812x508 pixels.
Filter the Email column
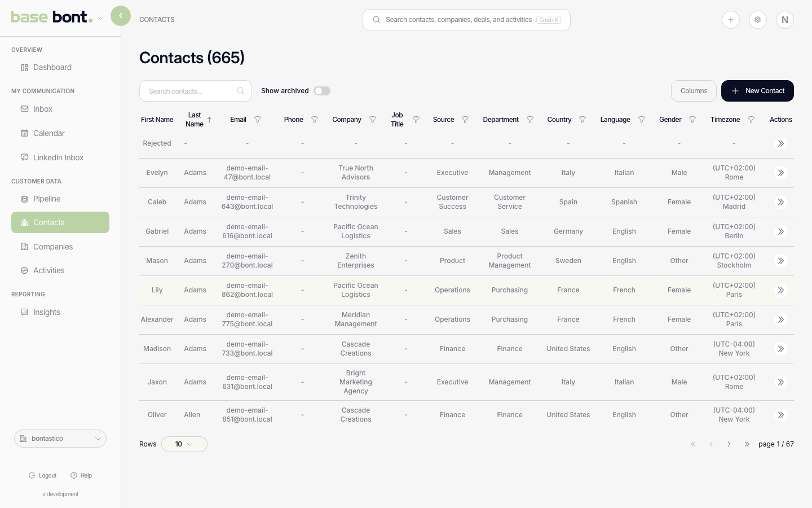[x=258, y=120]
